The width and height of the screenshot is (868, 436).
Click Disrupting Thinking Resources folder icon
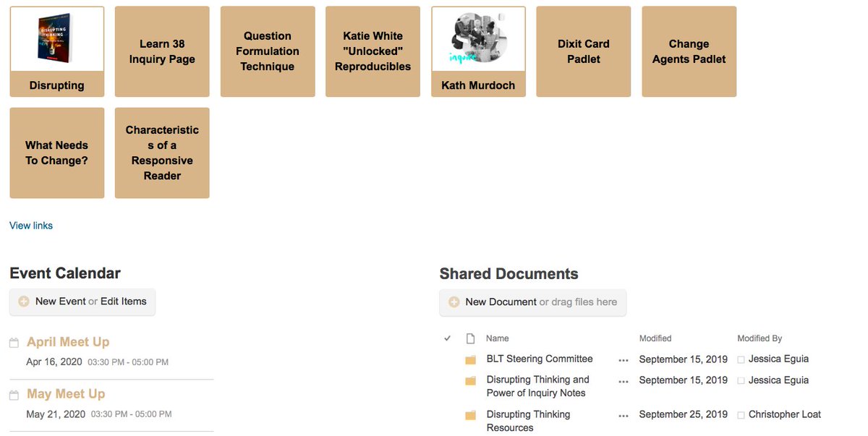[x=471, y=416]
